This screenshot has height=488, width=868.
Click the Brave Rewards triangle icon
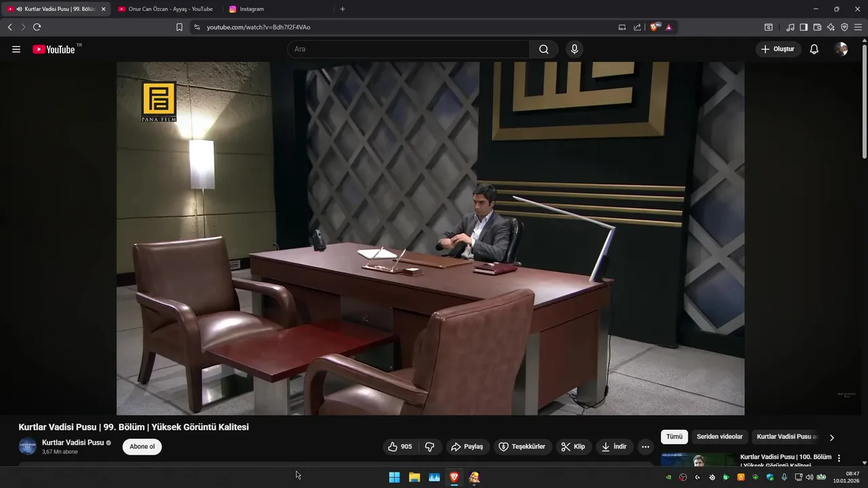(669, 27)
